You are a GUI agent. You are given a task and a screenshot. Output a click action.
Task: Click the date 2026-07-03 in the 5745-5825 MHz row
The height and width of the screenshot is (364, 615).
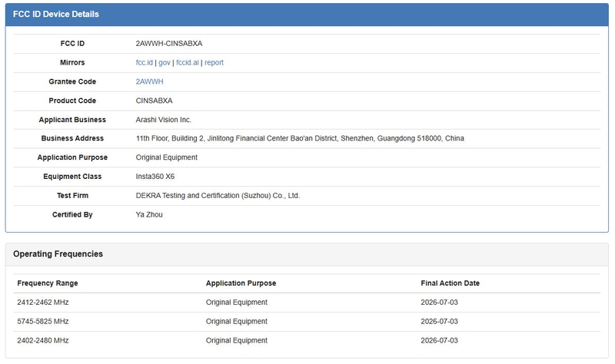439,322
